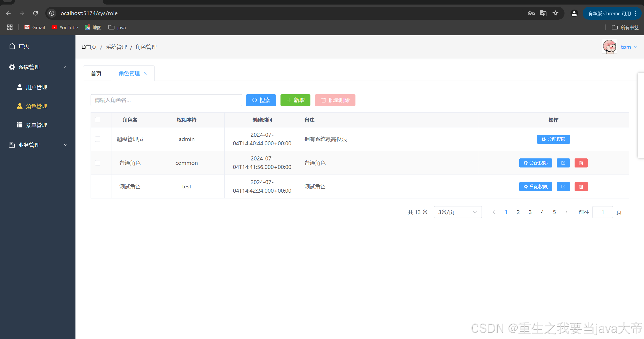Click the red delete icon for 测试角色 row
Screen dimensions: 644x339
point(581,187)
